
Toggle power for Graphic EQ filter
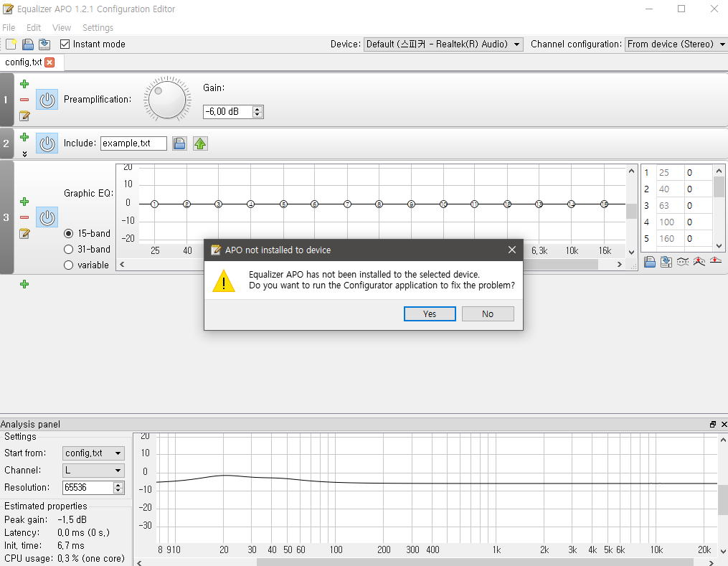pos(47,217)
